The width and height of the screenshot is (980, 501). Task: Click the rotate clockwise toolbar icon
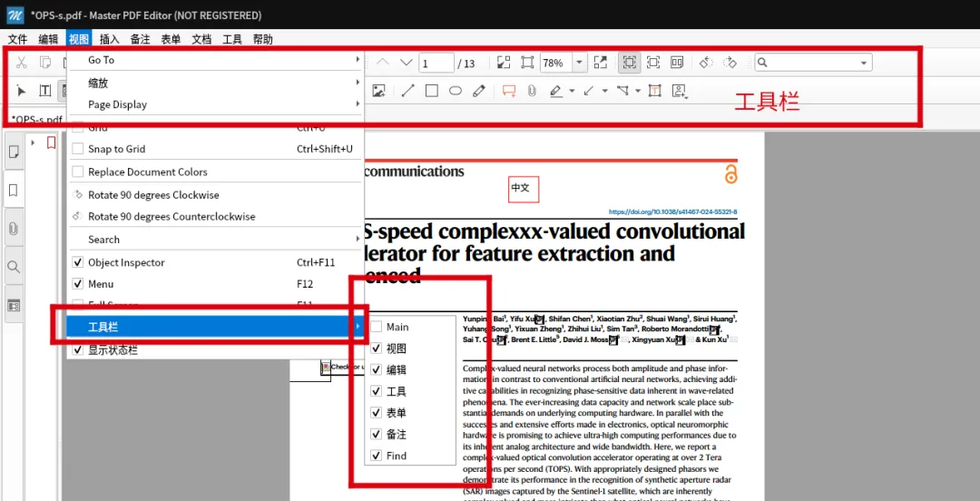[x=730, y=63]
